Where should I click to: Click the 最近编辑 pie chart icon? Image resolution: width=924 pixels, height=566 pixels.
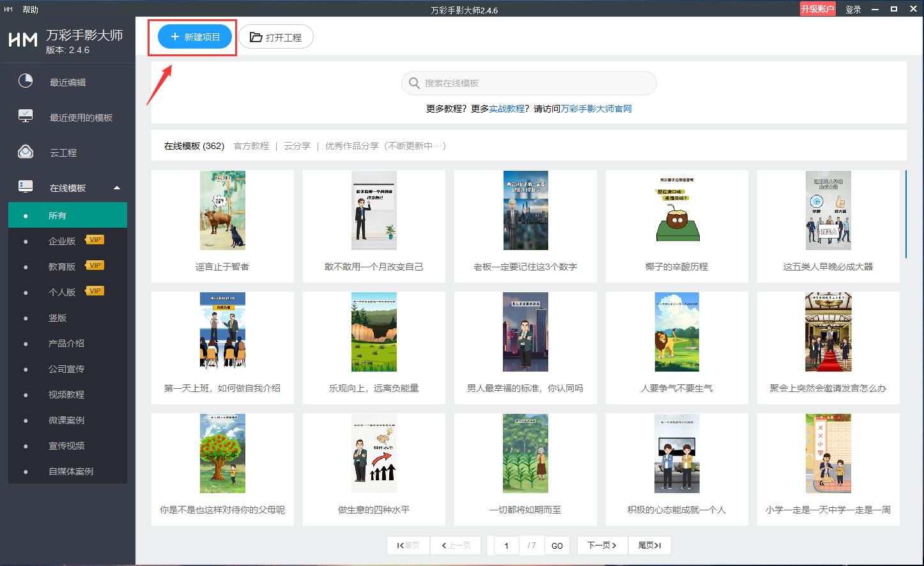click(26, 81)
